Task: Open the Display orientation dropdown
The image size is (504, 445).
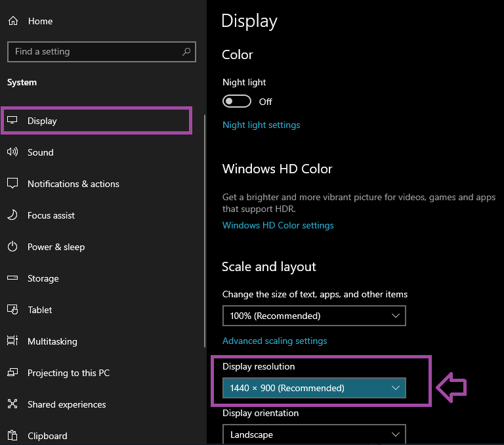Action: pyautogui.click(x=314, y=434)
